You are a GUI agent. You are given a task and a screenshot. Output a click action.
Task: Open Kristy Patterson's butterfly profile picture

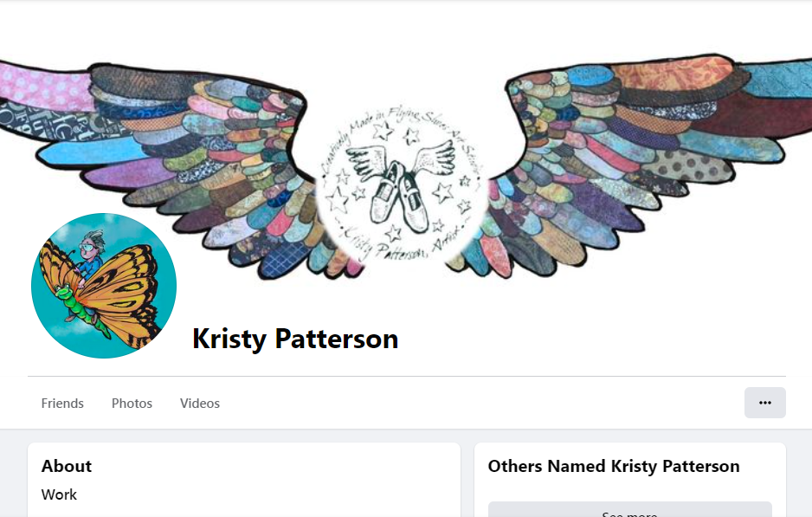point(104,286)
